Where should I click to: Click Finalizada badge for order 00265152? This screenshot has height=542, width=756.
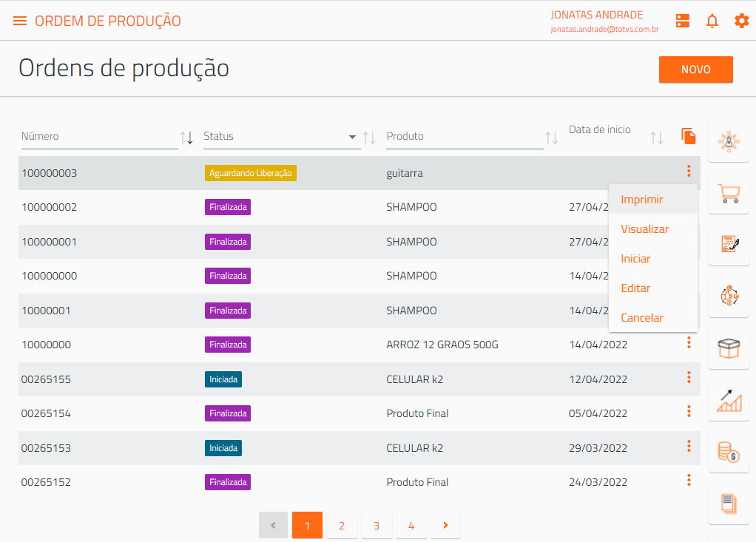(228, 482)
